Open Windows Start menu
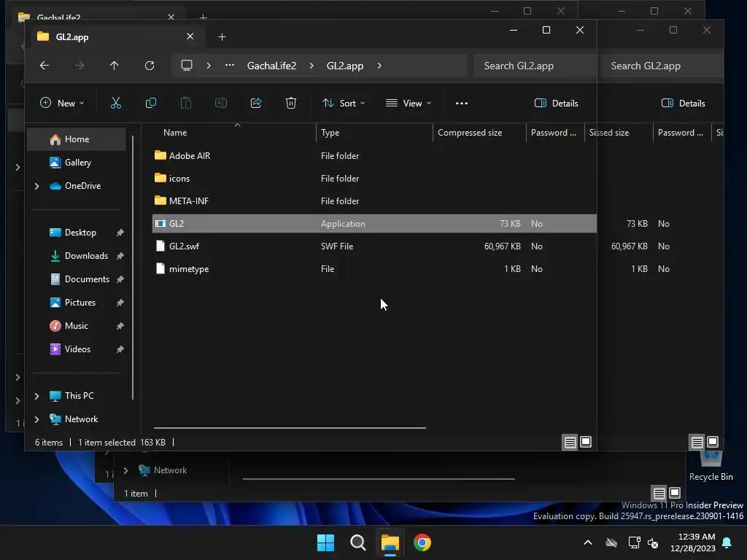Viewport: 747px width, 560px height. 326,542
